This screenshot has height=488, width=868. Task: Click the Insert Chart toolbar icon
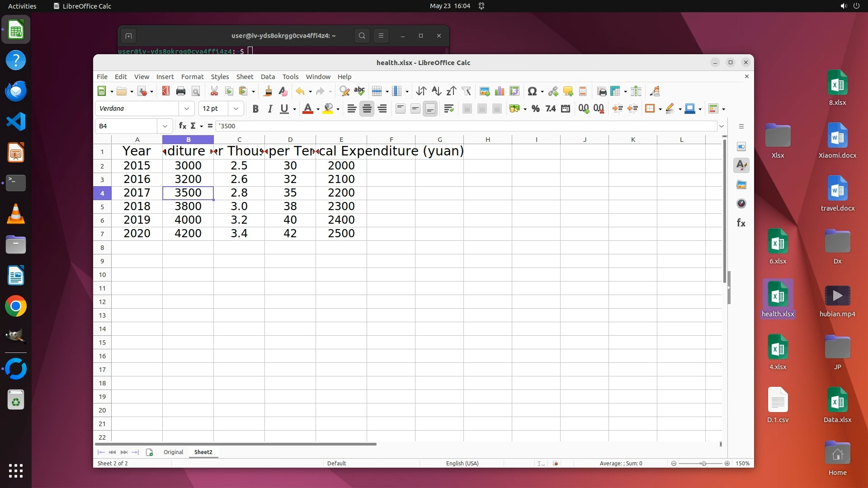click(500, 91)
